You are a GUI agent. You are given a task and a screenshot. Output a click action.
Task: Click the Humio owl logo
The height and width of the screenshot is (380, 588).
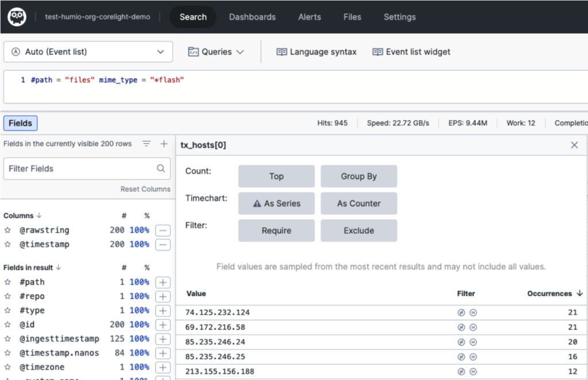pyautogui.click(x=17, y=17)
